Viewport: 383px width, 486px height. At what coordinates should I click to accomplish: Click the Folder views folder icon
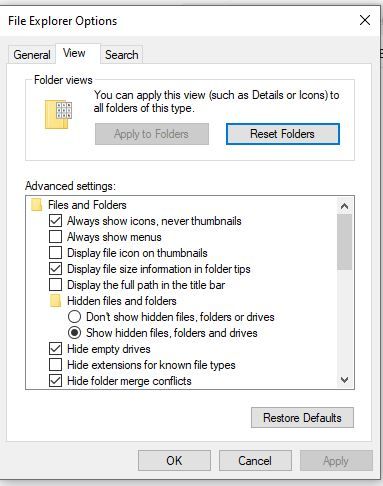click(x=58, y=114)
